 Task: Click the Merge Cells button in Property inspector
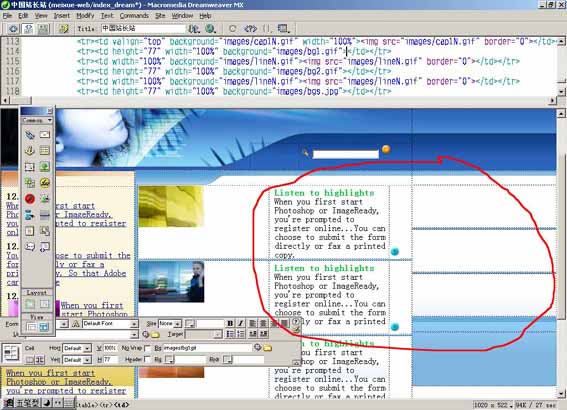(30, 360)
